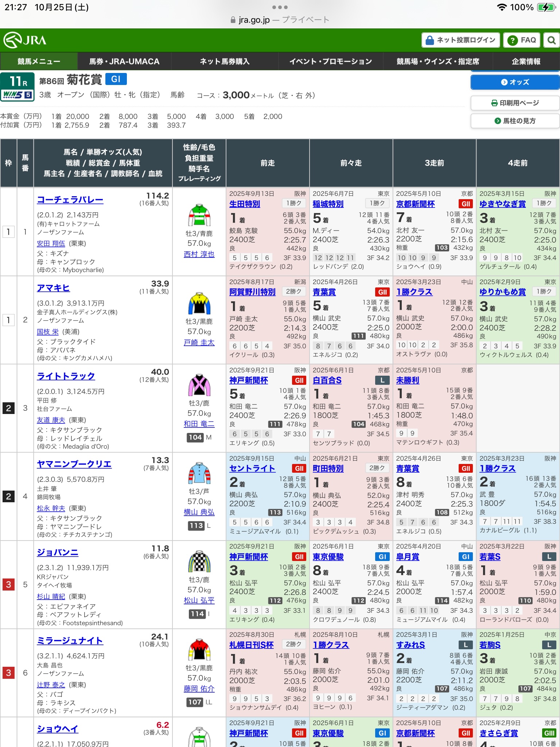Viewport: 560px width, 747px height.
Task: Open the 競馬メニュー menu
Action: click(x=39, y=61)
